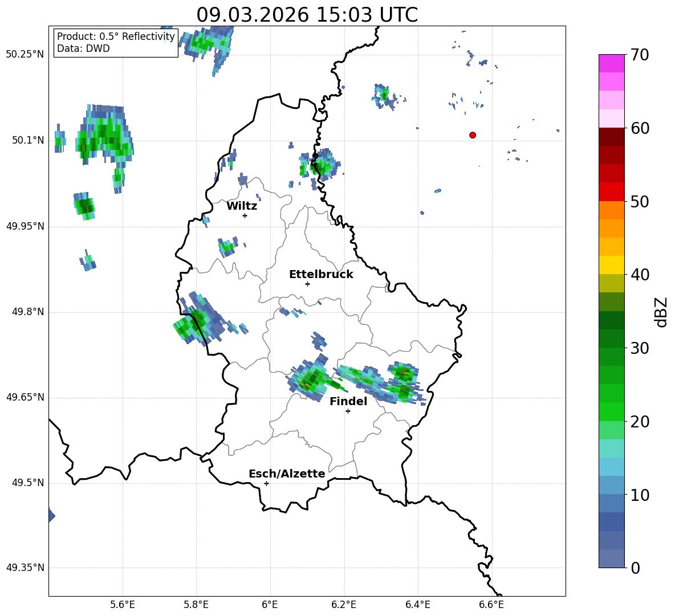The height and width of the screenshot is (616, 675).
Task: Select the Findel city label
Action: (348, 401)
